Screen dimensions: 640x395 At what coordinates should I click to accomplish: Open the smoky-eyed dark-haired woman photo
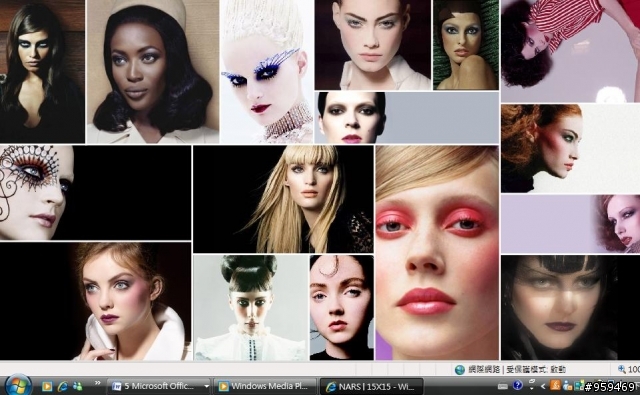pos(42,71)
